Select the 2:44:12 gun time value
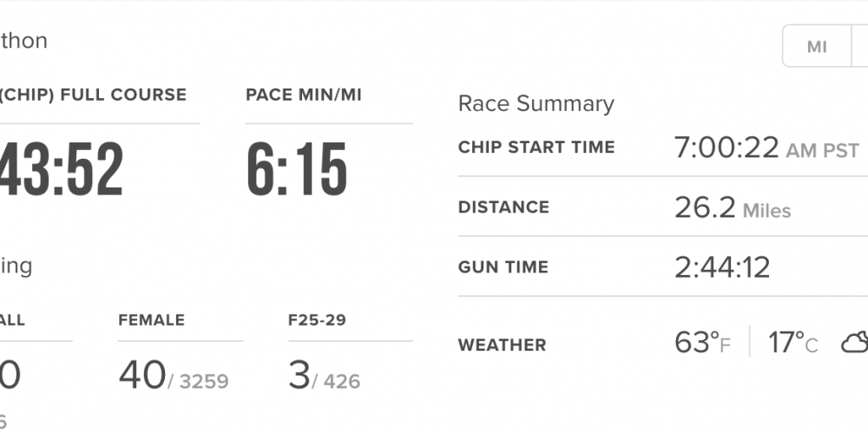The image size is (868, 434). click(722, 267)
